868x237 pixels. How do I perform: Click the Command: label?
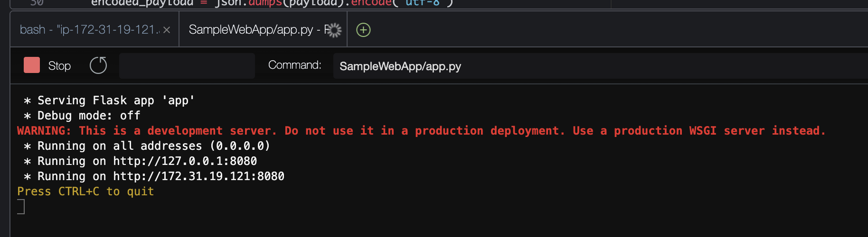click(x=294, y=65)
